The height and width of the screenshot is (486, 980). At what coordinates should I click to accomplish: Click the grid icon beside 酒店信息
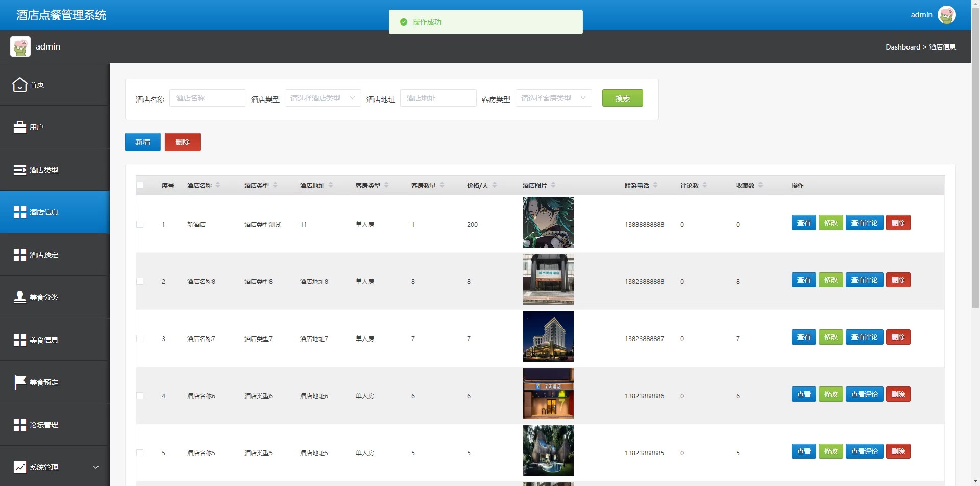click(19, 212)
